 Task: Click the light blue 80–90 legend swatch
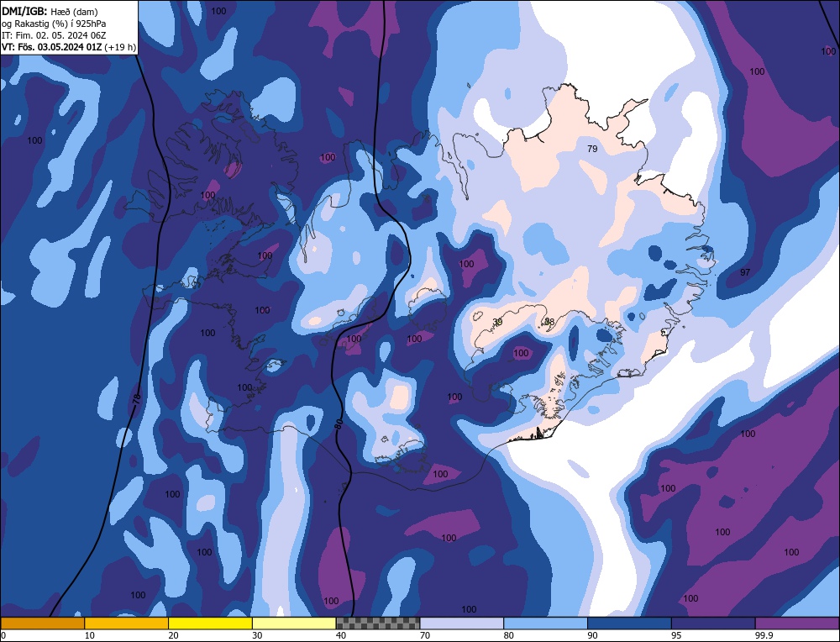click(545, 624)
